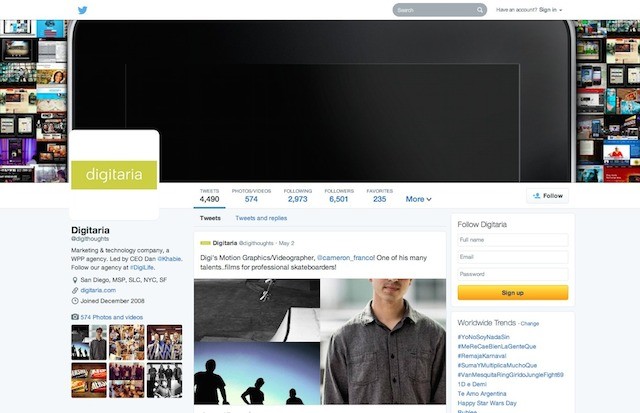This screenshot has height=413, width=640.
Task: Focus the Password input field
Action: click(512, 274)
